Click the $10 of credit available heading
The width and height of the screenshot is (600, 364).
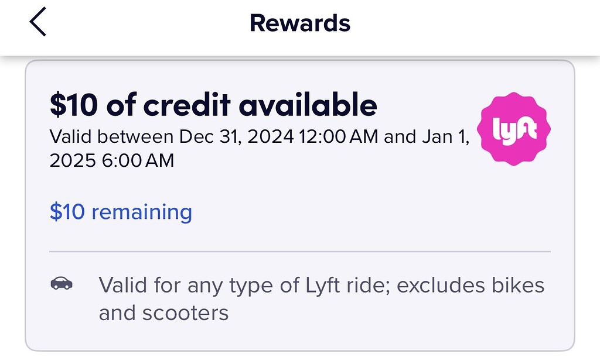point(214,105)
